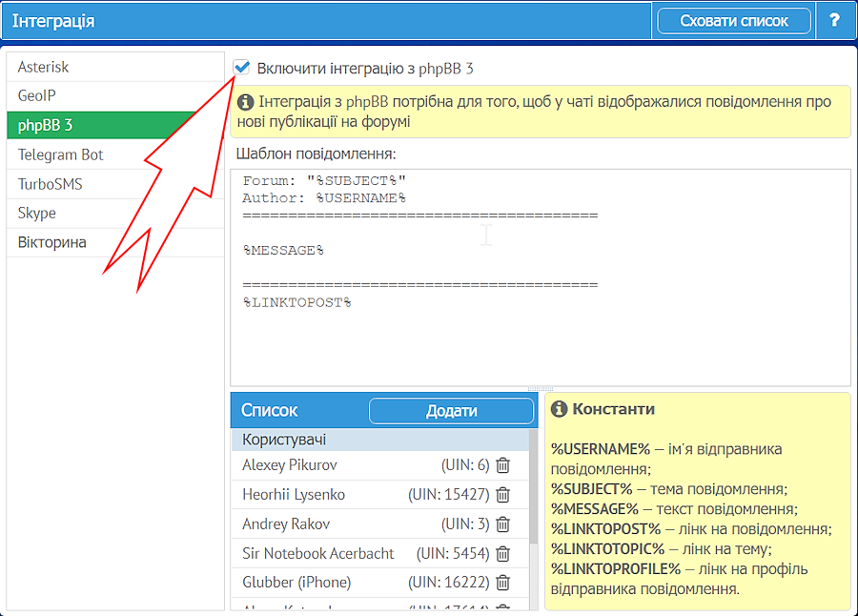Screen dimensions: 858x616
Task: Open help with question mark button
Action: pyautogui.click(x=834, y=21)
